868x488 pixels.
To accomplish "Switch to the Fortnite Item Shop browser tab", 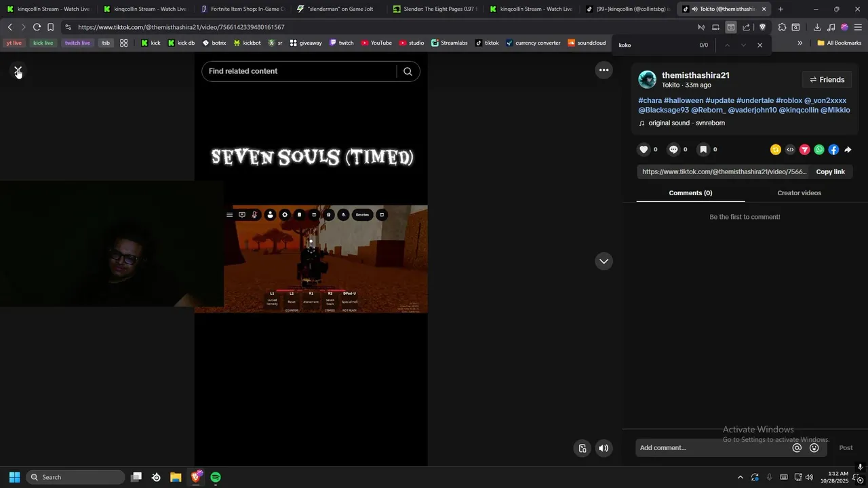I will 242,9.
